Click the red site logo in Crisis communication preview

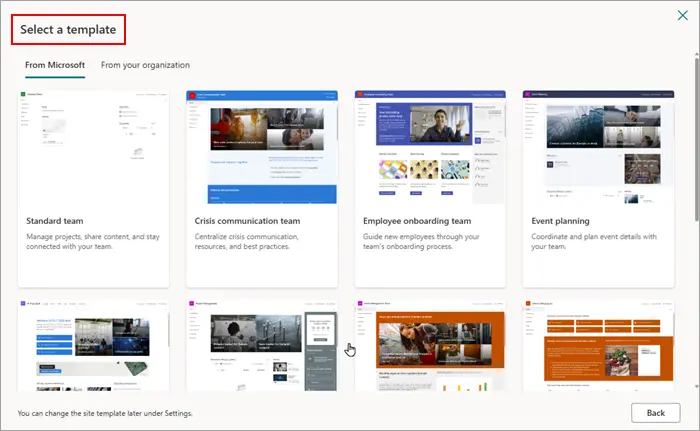(x=193, y=95)
